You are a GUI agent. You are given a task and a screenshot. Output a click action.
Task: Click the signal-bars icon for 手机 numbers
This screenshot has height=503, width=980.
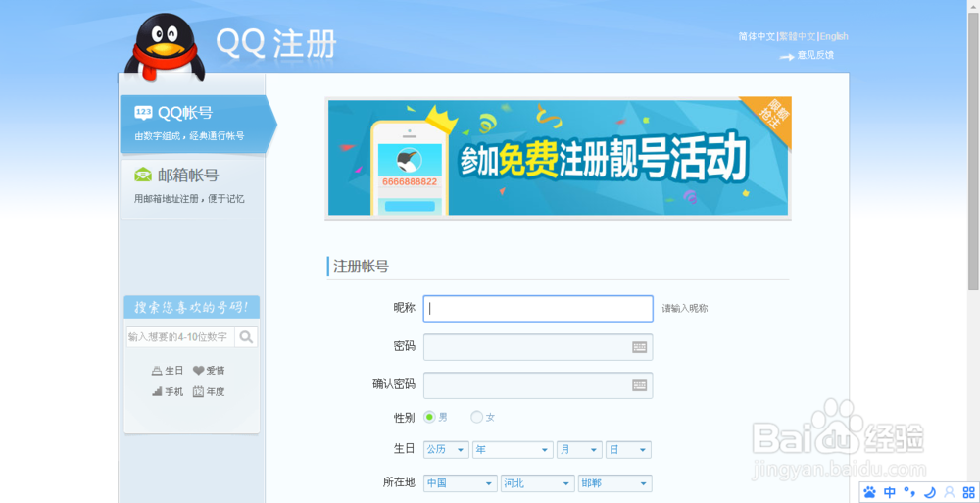(157, 391)
